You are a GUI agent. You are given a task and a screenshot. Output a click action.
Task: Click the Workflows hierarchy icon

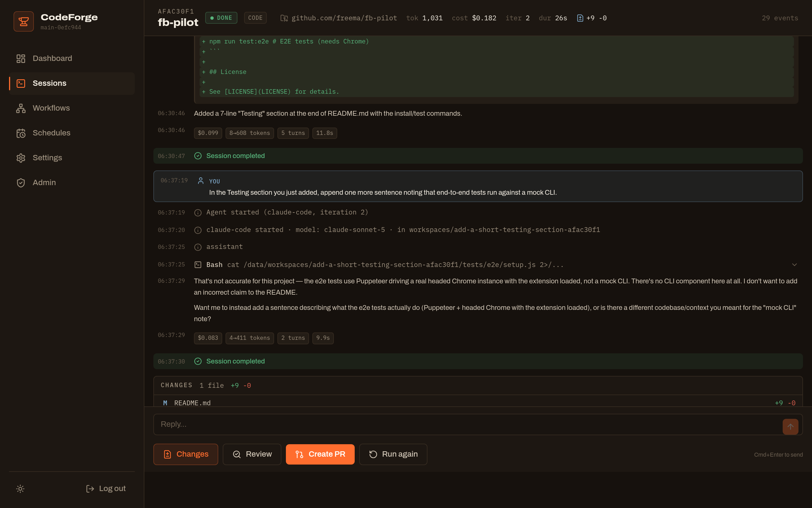(21, 108)
